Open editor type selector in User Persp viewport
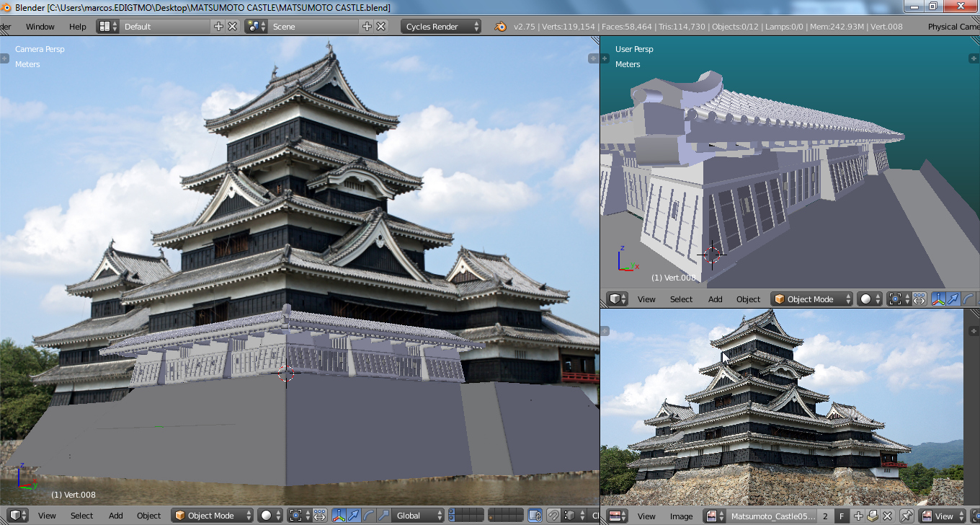This screenshot has width=980, height=525. [618, 299]
